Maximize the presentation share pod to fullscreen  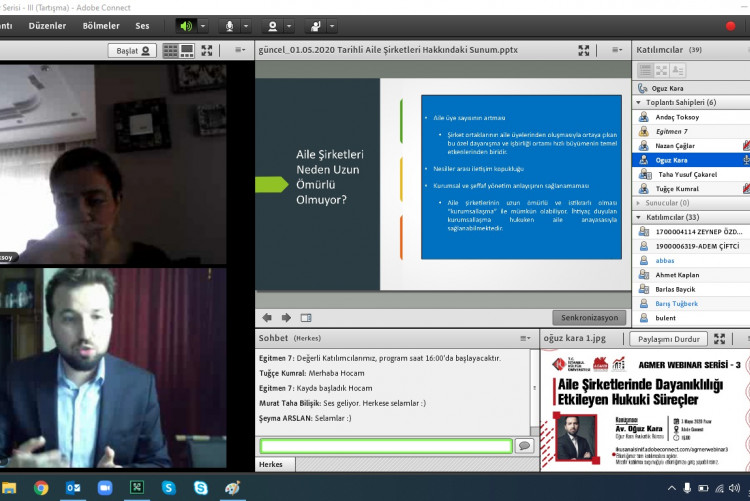pyautogui.click(x=584, y=50)
